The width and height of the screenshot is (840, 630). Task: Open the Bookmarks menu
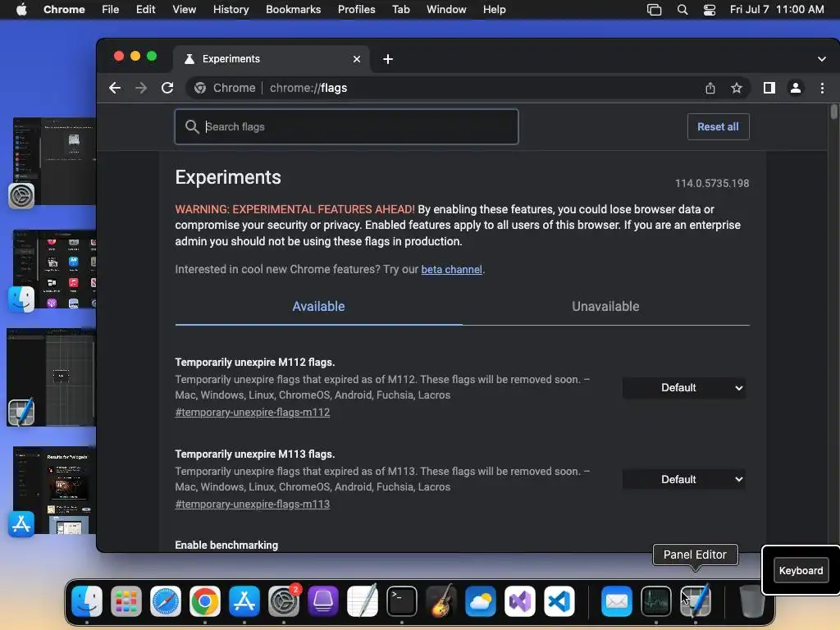293,10
